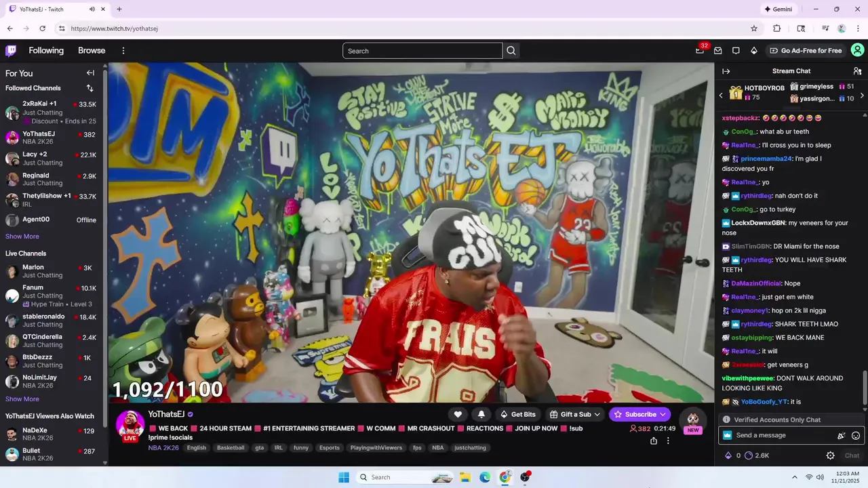Open a new Chrome tab
868x488 pixels.
[119, 9]
